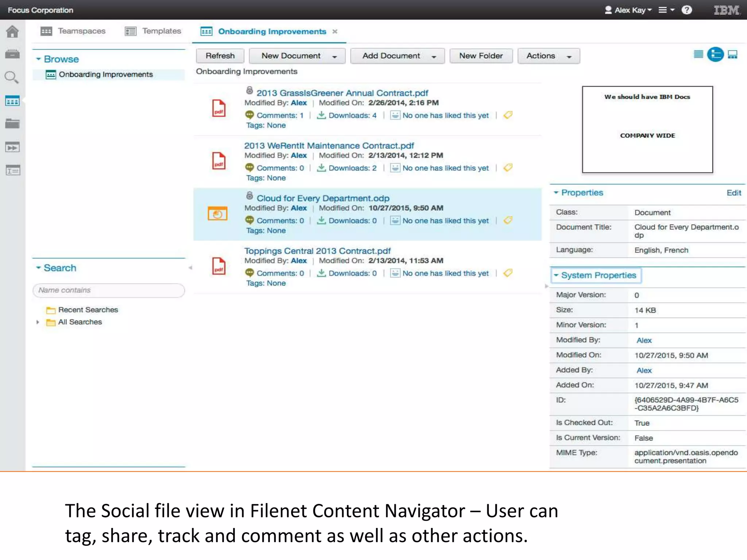Viewport: 747px width, 560px height.
Task: Open the printer-like icon below Home in sidebar
Action: (x=12, y=54)
